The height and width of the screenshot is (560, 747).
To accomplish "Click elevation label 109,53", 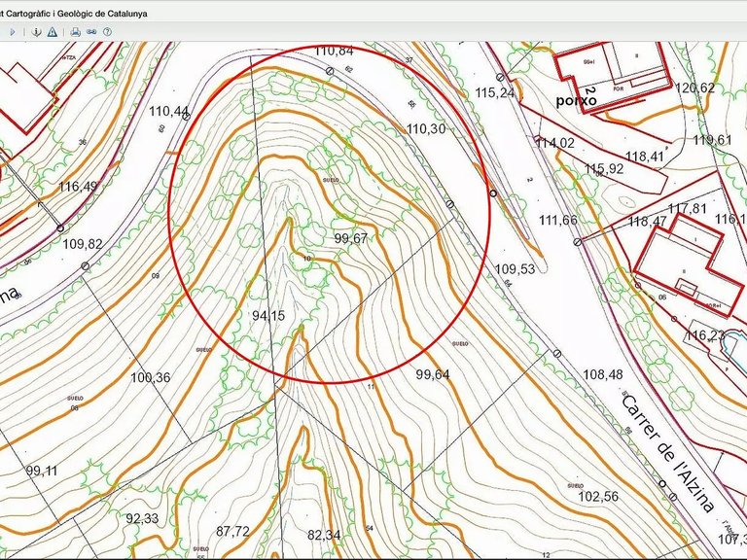I will (515, 269).
